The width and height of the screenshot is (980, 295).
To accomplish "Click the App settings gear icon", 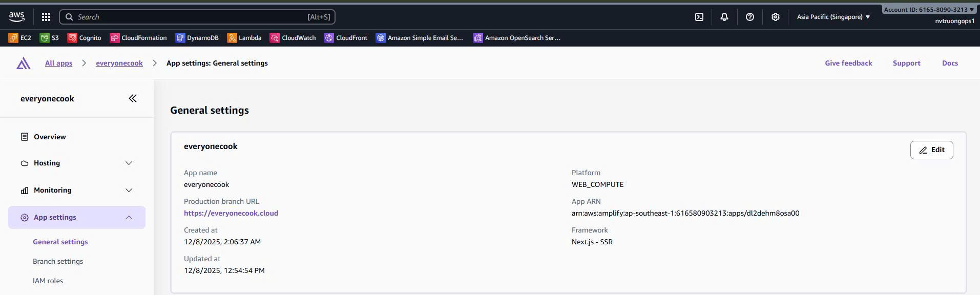I will [x=25, y=218].
